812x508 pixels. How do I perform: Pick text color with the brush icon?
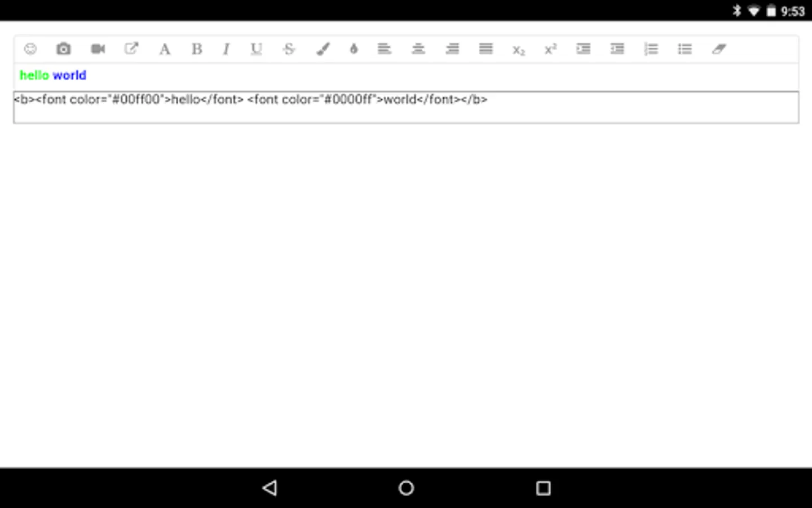coord(323,49)
